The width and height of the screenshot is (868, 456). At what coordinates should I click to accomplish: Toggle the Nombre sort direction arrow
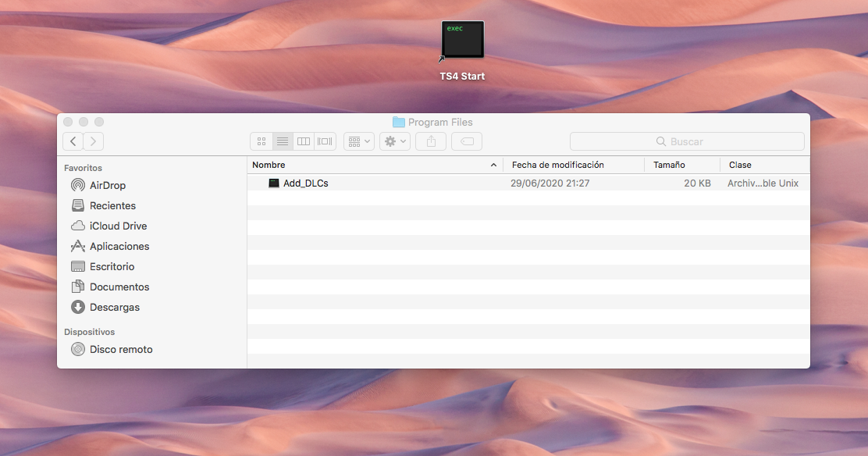coord(493,165)
